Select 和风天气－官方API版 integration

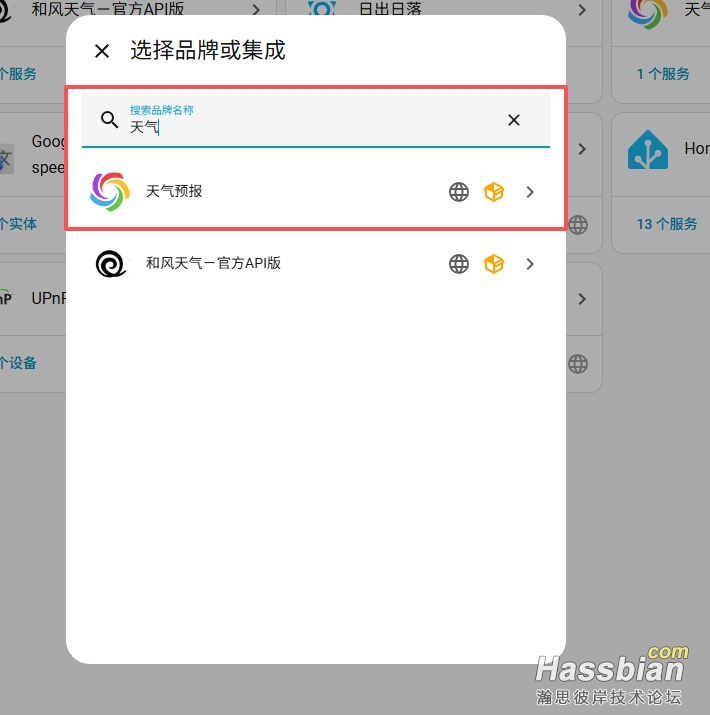coord(316,264)
